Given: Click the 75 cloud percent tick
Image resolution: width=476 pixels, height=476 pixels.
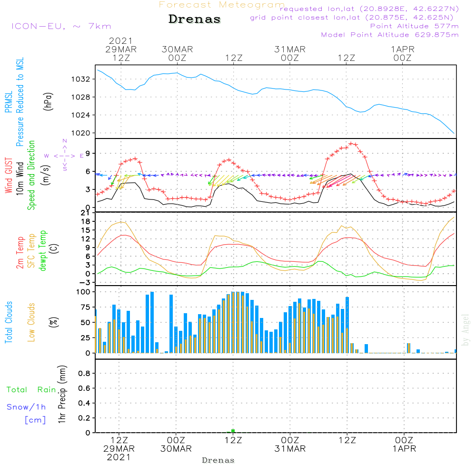Looking at the screenshot, I should 86,307.
